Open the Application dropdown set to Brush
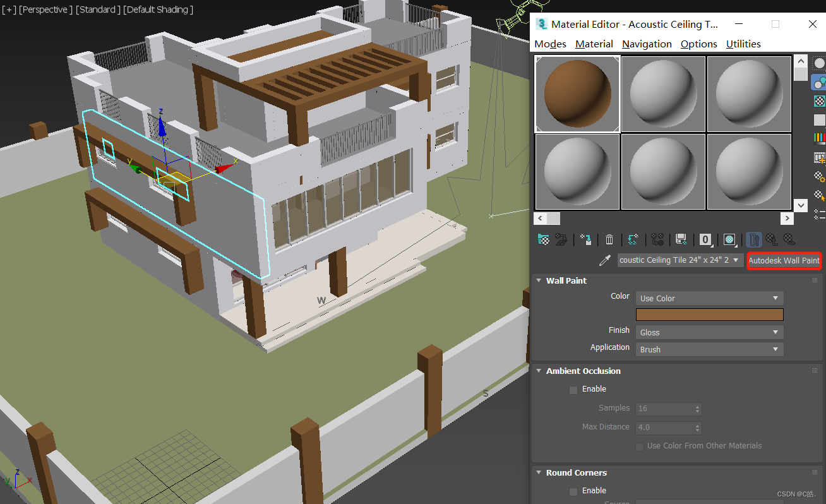The image size is (826, 504). tap(709, 349)
